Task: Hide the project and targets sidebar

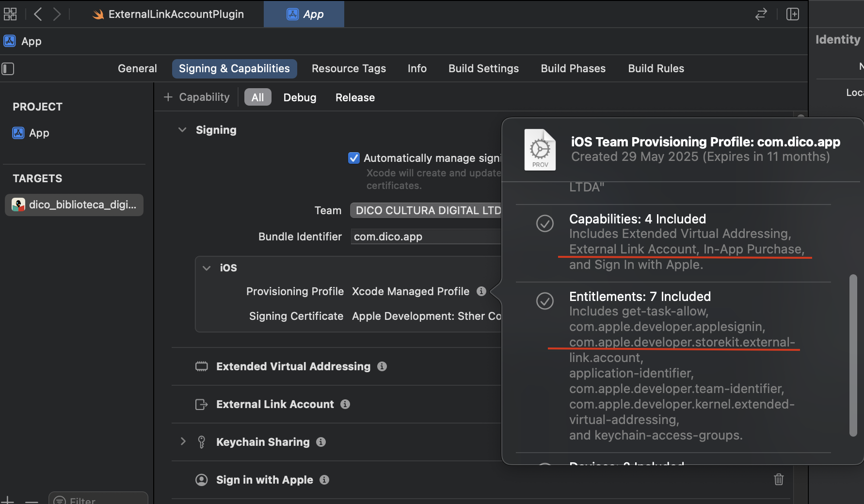Action: point(8,69)
